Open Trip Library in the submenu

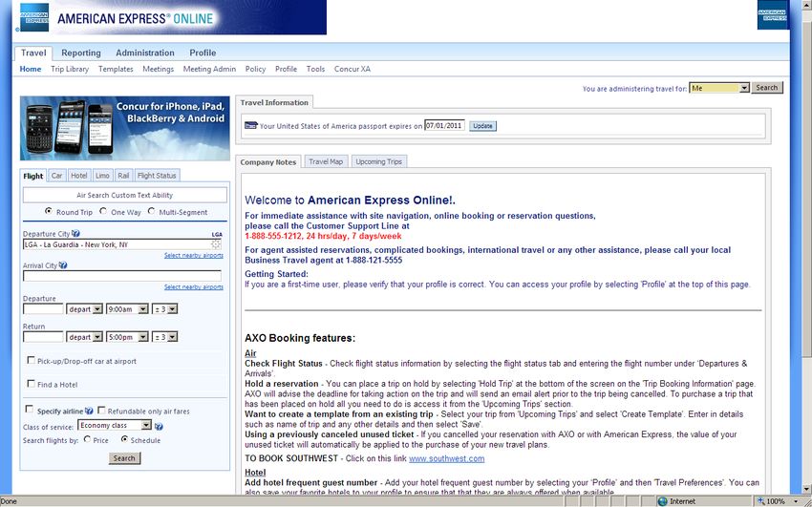70,69
